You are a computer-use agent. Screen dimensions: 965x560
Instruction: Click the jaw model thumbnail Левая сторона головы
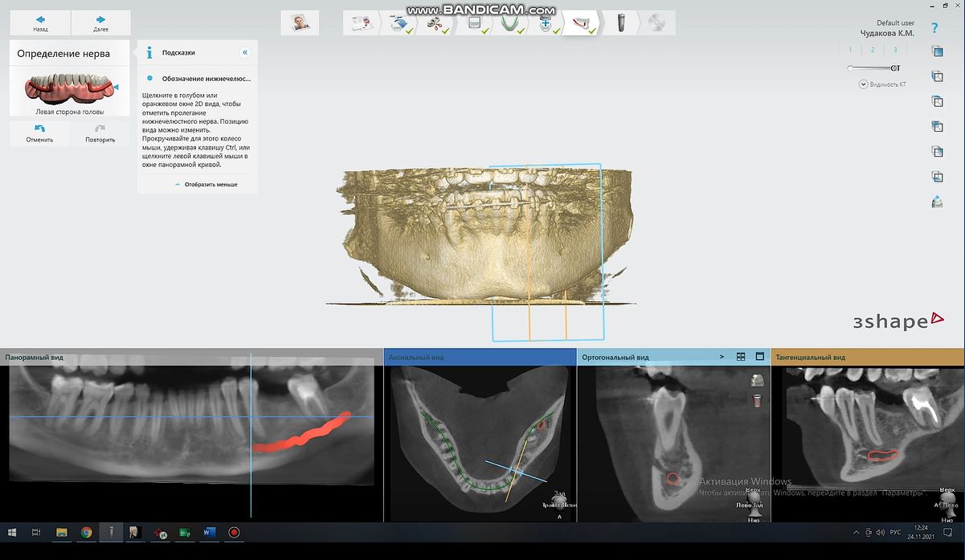[x=70, y=91]
